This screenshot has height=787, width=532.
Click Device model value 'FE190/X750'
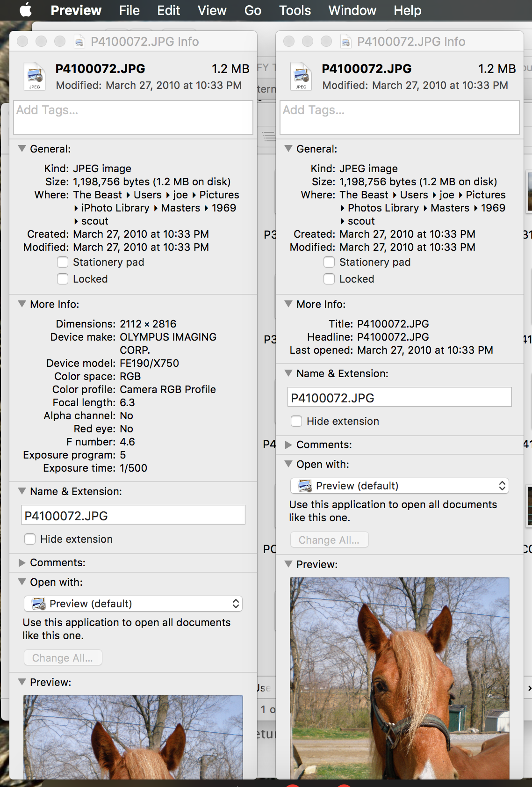pos(150,363)
